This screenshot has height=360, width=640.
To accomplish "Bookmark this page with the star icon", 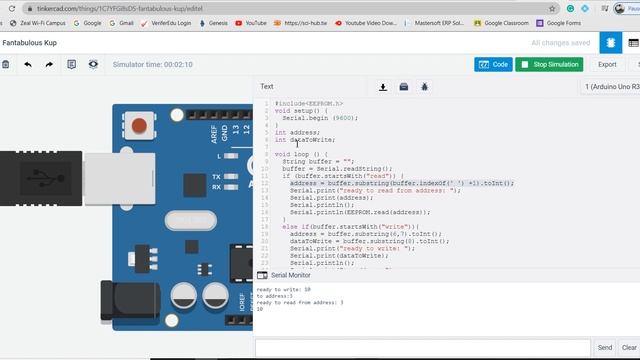I will pyautogui.click(x=552, y=9).
